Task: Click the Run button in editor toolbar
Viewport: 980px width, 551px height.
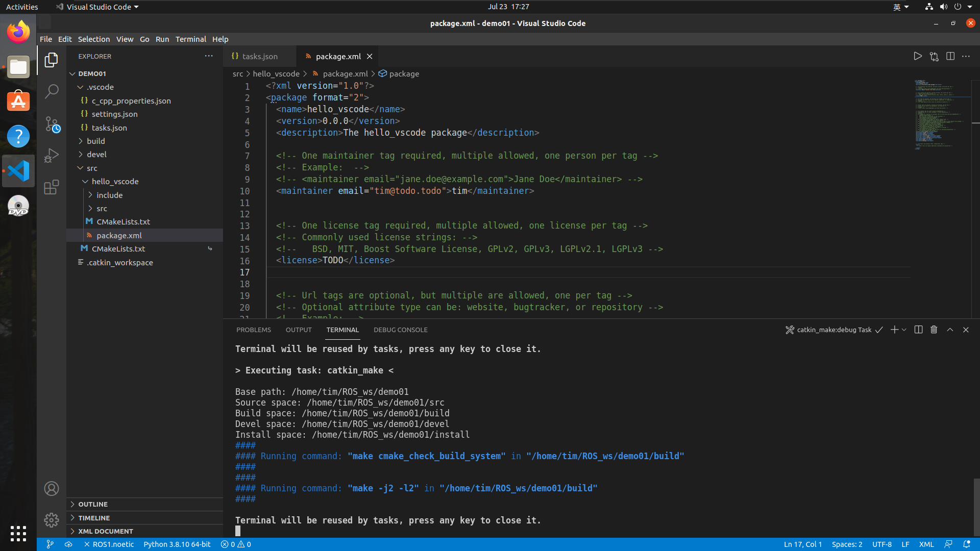Action: [x=917, y=57]
